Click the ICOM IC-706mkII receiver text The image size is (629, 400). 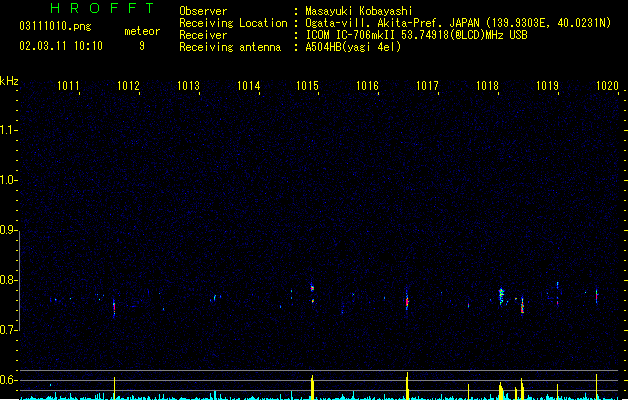(x=416, y=35)
